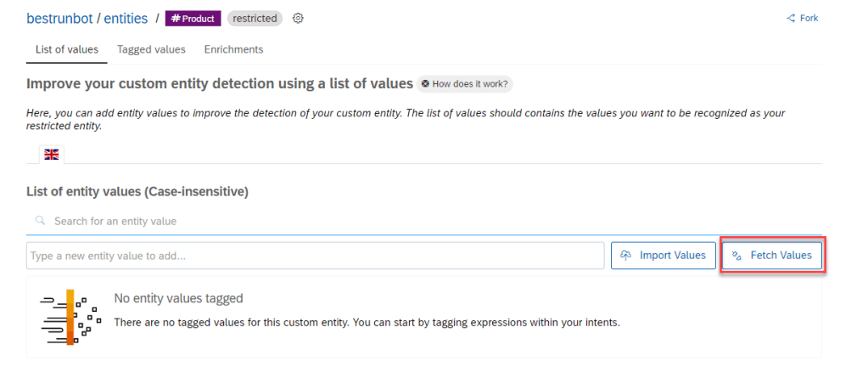Open the Enrichments tab
Screen dimensions: 868x367
pyautogui.click(x=233, y=49)
